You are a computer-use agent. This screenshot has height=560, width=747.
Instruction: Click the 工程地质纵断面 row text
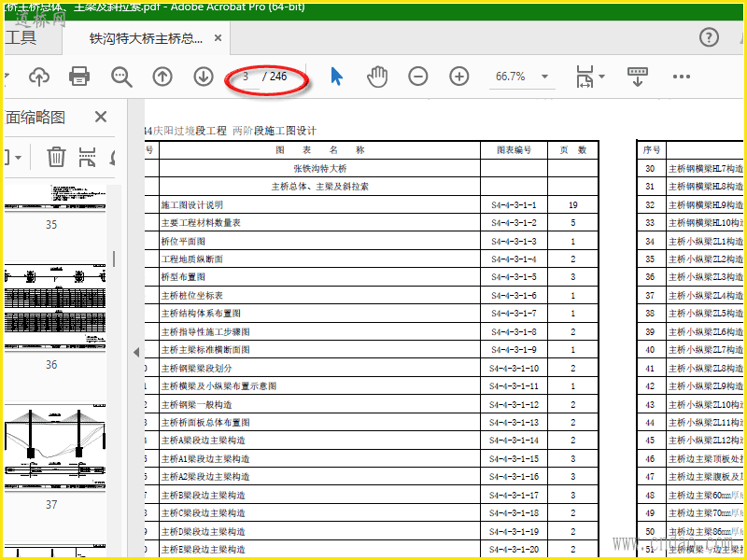192,259
